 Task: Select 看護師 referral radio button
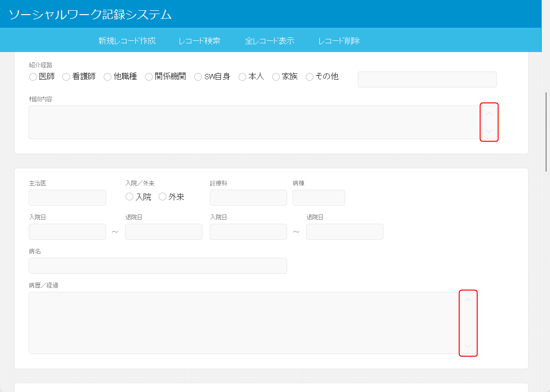[x=66, y=77]
